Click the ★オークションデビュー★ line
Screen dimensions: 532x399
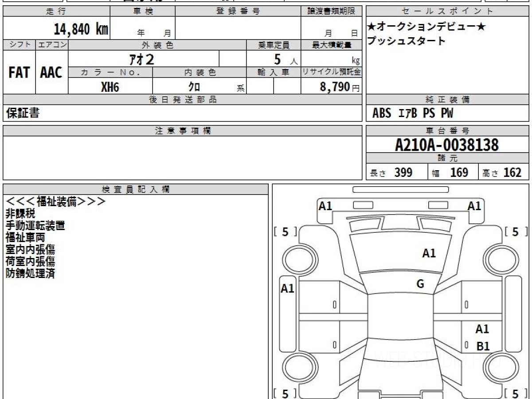(x=426, y=27)
